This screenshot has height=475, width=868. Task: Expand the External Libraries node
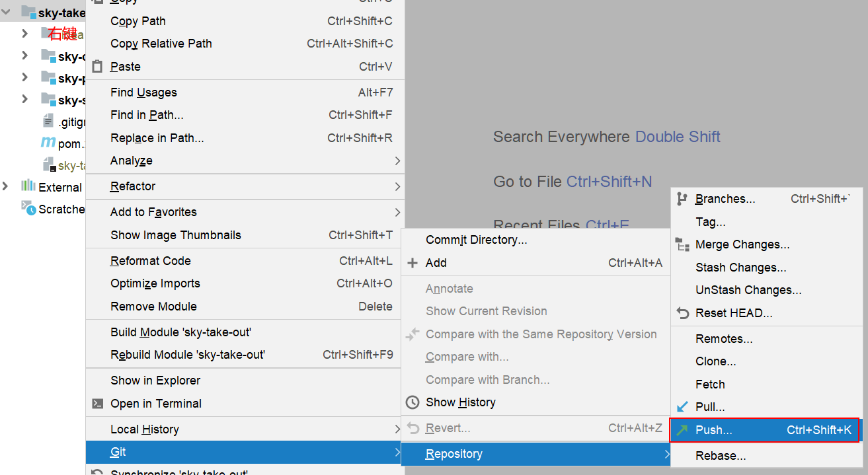(6, 186)
